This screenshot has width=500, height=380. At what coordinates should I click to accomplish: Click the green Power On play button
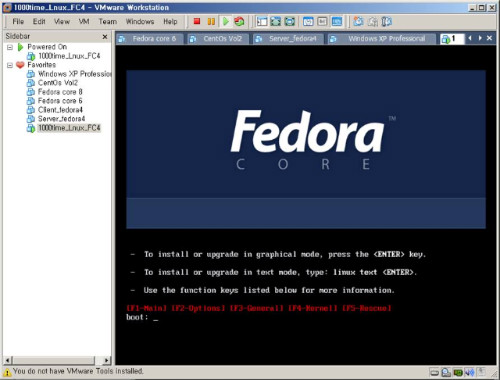pyautogui.click(x=226, y=21)
